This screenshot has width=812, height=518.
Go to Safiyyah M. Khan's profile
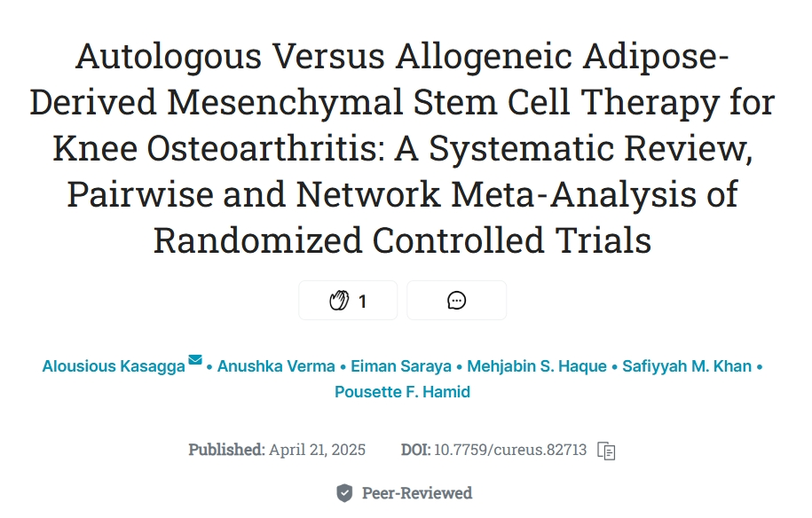(688, 366)
